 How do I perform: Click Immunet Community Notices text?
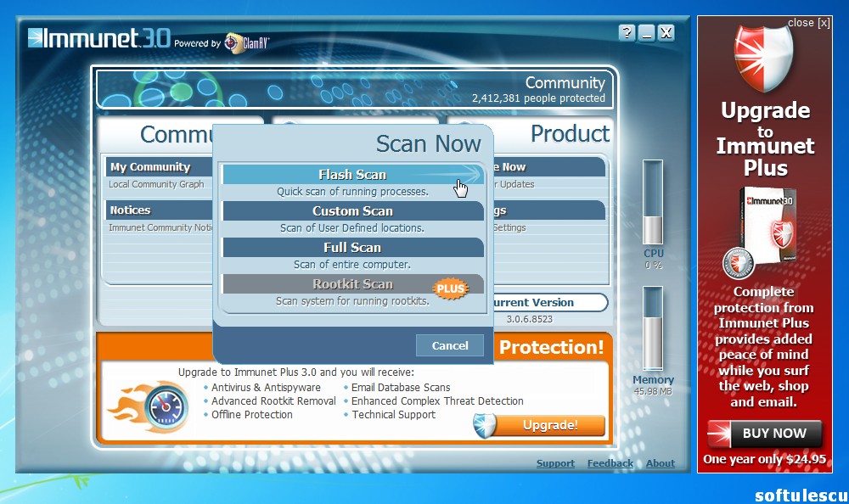(x=160, y=227)
